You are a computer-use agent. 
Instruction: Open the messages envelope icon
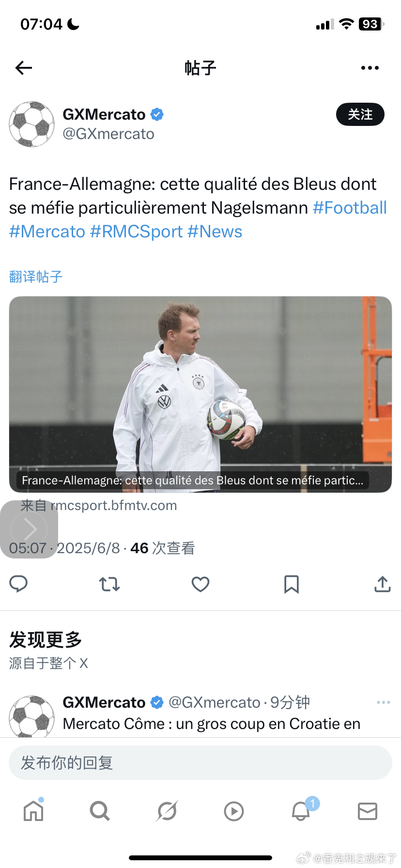point(368,811)
